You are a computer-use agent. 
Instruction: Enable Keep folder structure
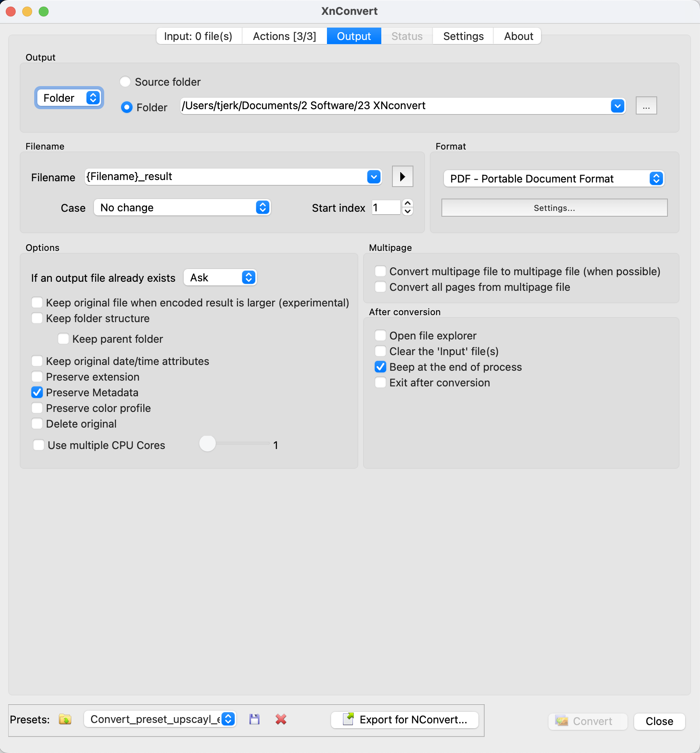[x=37, y=318]
